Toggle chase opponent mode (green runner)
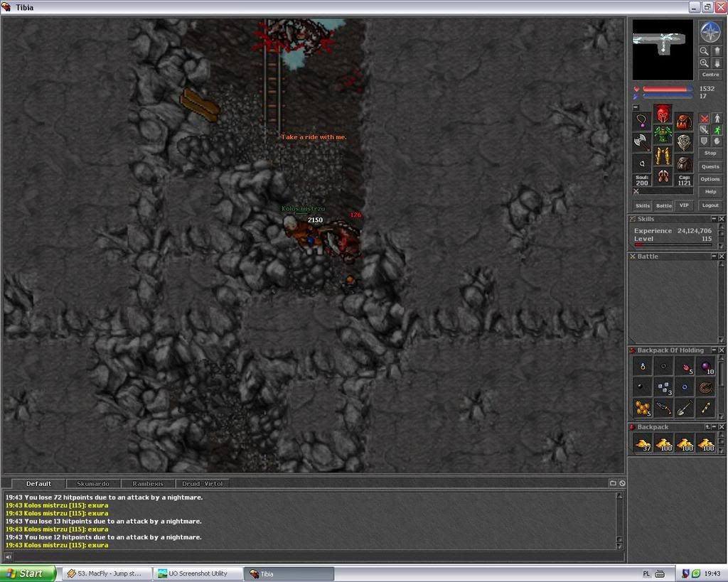 click(x=717, y=130)
